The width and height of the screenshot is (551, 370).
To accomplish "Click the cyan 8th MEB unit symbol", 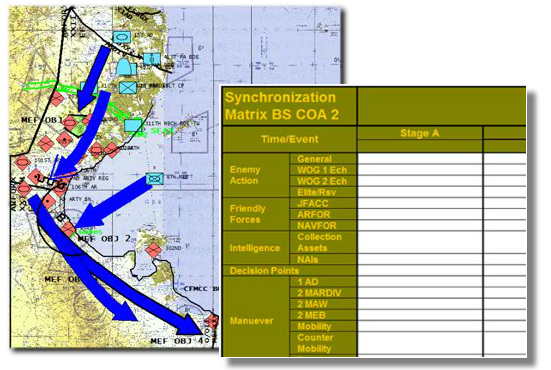I will tap(155, 178).
